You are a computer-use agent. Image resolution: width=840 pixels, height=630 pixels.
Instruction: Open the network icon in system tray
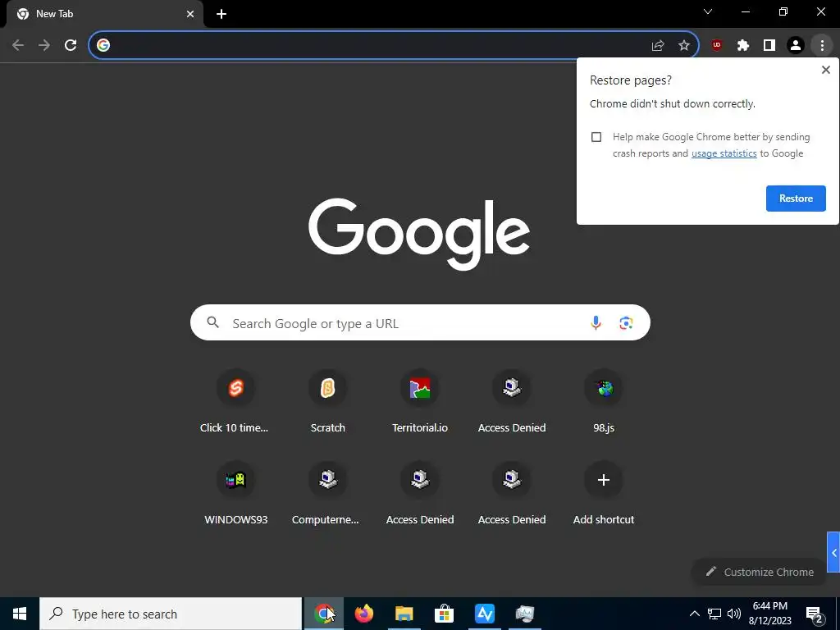[x=714, y=614]
